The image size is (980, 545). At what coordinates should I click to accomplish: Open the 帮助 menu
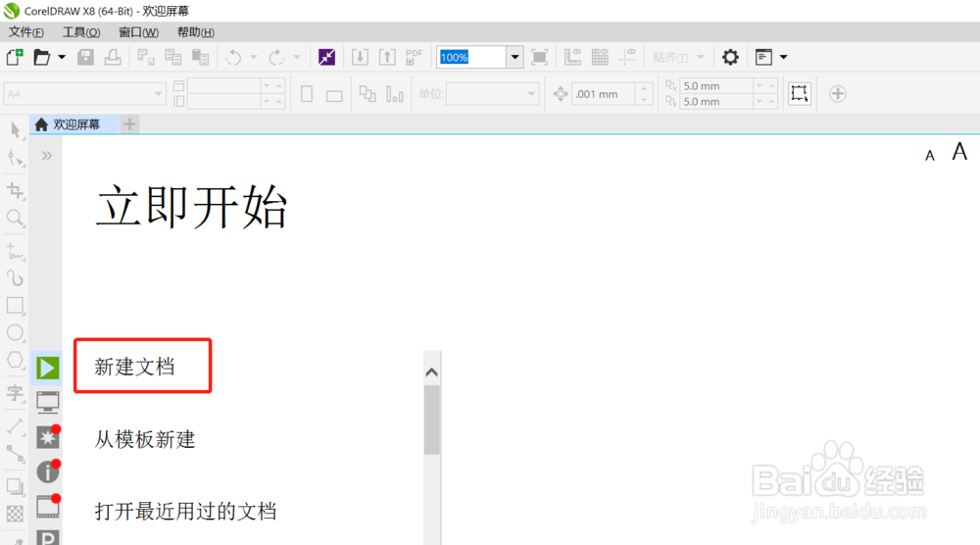pyautogui.click(x=196, y=32)
